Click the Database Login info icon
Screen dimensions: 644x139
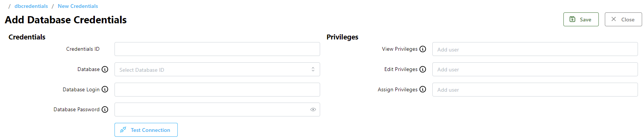(105, 89)
